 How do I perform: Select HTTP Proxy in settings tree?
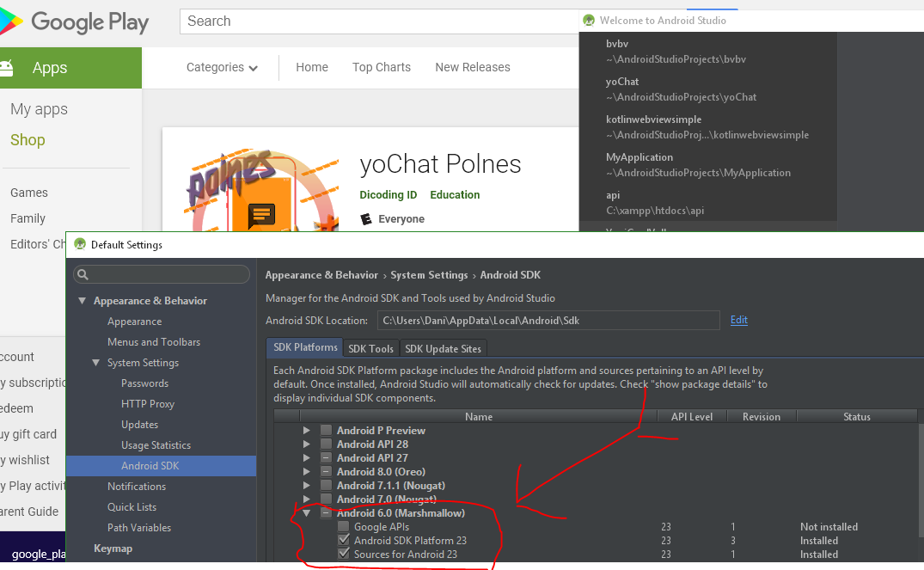(148, 404)
